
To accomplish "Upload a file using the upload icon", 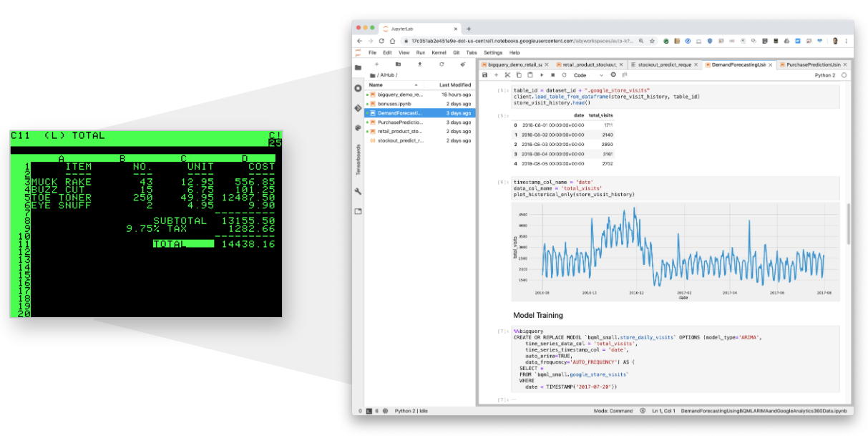I will [x=419, y=64].
